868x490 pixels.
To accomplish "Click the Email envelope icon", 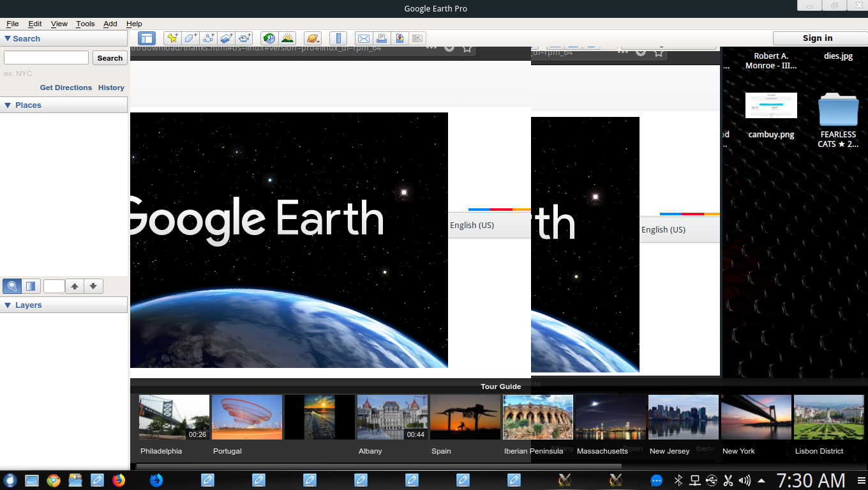I will 363,38.
